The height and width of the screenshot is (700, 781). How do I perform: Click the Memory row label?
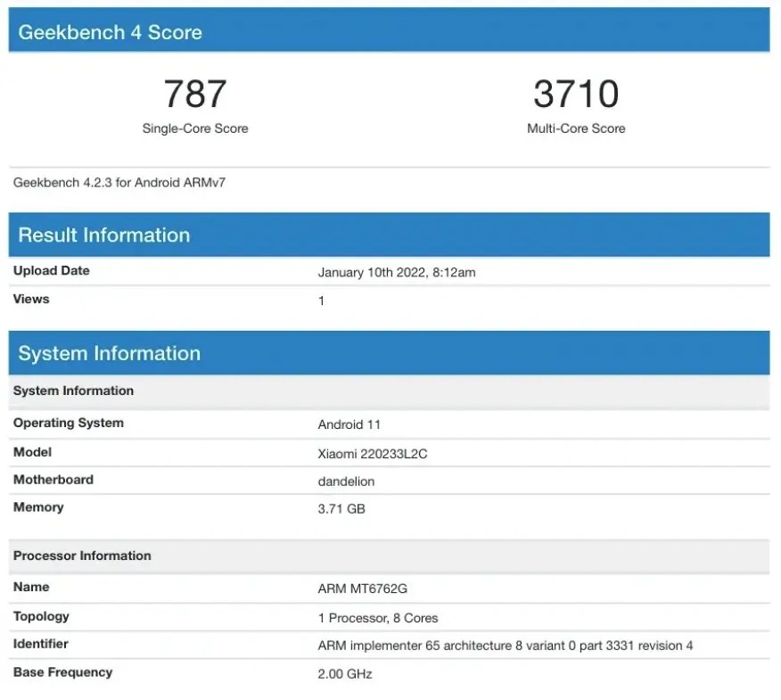[38, 507]
